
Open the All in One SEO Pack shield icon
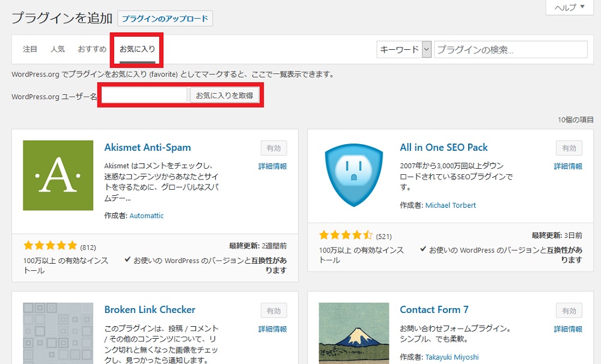click(x=354, y=175)
